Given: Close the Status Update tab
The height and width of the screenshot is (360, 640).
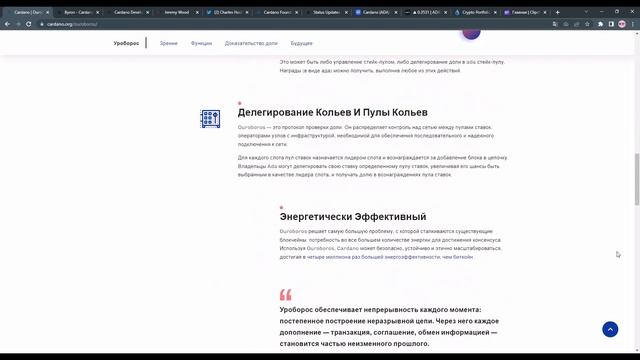Looking at the screenshot, I should (x=346, y=12).
